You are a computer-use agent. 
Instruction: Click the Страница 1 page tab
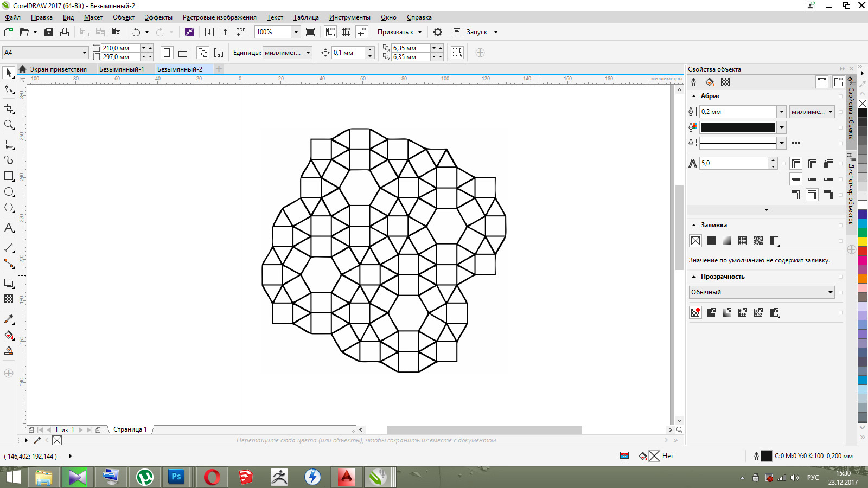pyautogui.click(x=130, y=429)
